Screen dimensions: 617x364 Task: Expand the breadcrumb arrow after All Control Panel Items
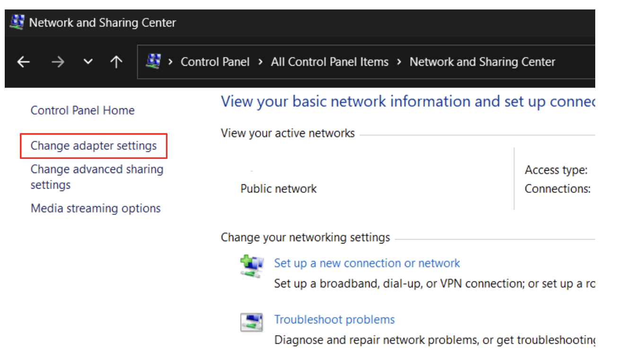(399, 61)
